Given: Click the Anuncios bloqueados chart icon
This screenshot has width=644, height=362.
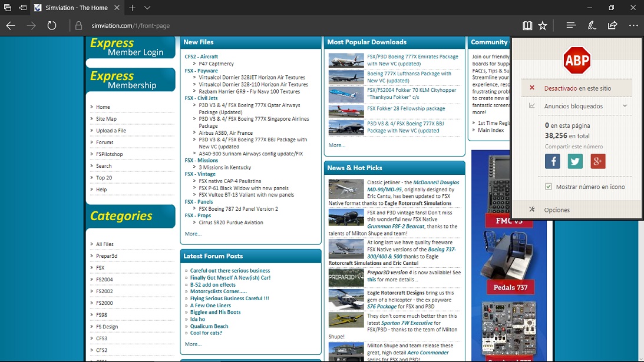Looking at the screenshot, I should coord(532,106).
